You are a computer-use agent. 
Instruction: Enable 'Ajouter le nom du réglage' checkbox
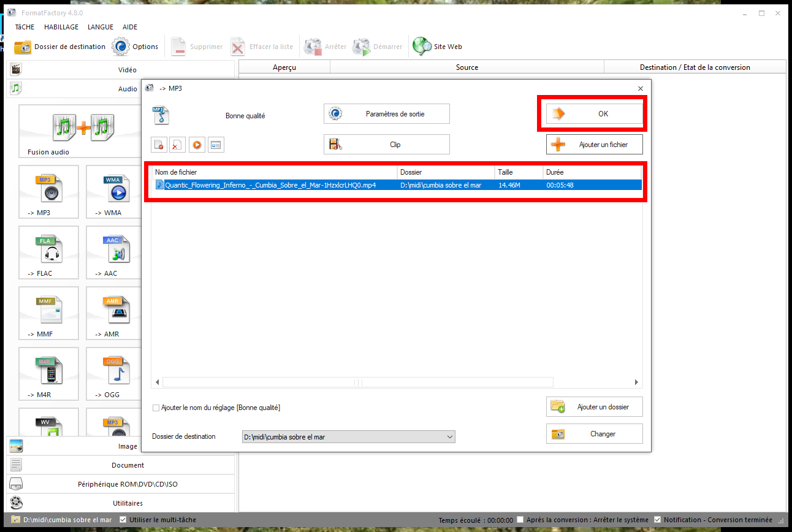[x=156, y=408]
